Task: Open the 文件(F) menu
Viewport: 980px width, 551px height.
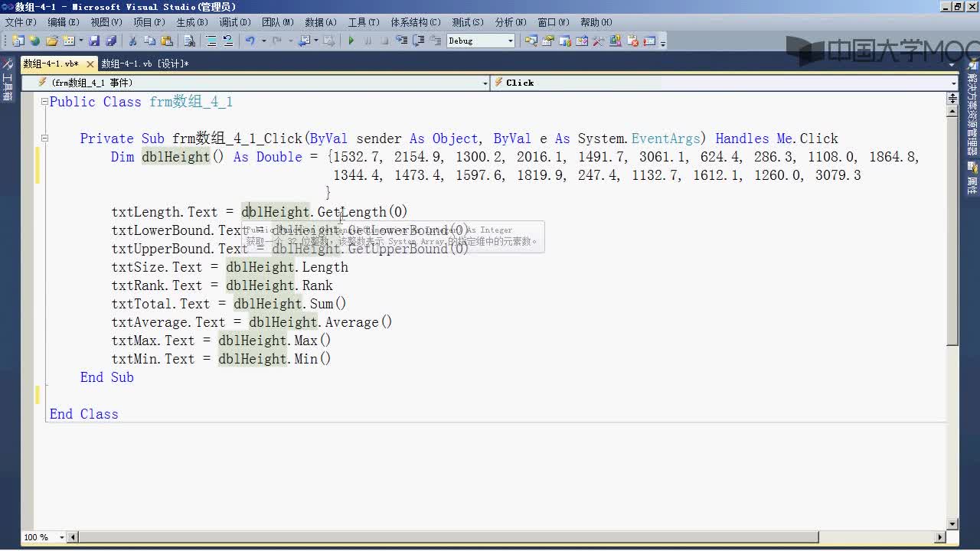Action: click(x=21, y=22)
